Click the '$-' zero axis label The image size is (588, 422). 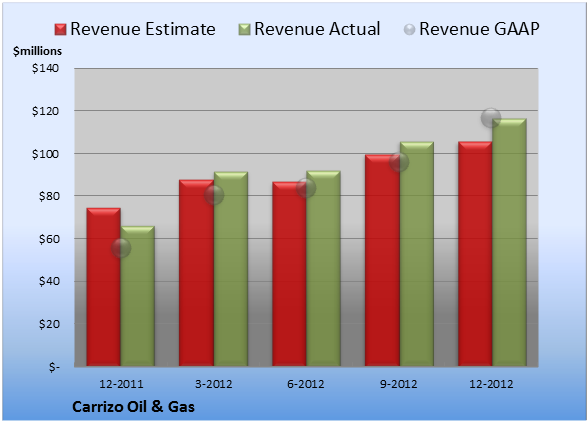pos(54,367)
